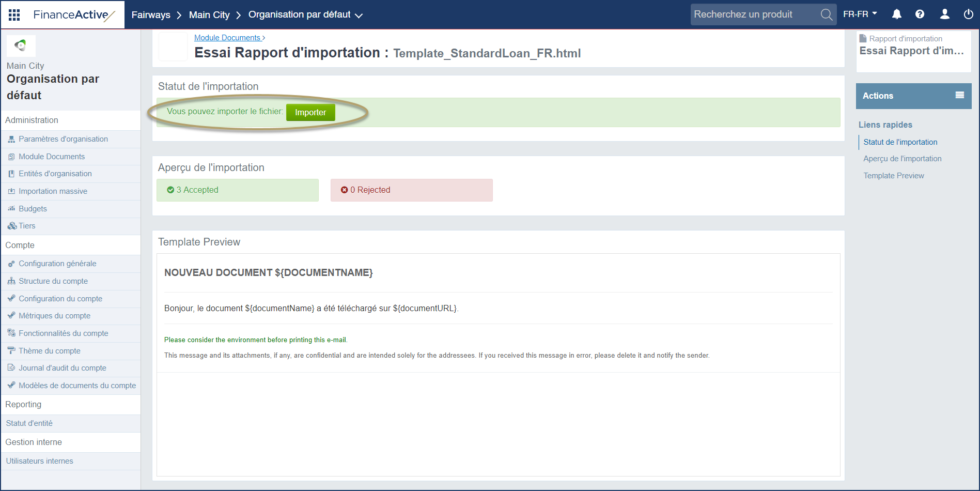Toggle the 0 Rejected status panel
Viewport: 980px width, 491px height.
[x=411, y=190]
